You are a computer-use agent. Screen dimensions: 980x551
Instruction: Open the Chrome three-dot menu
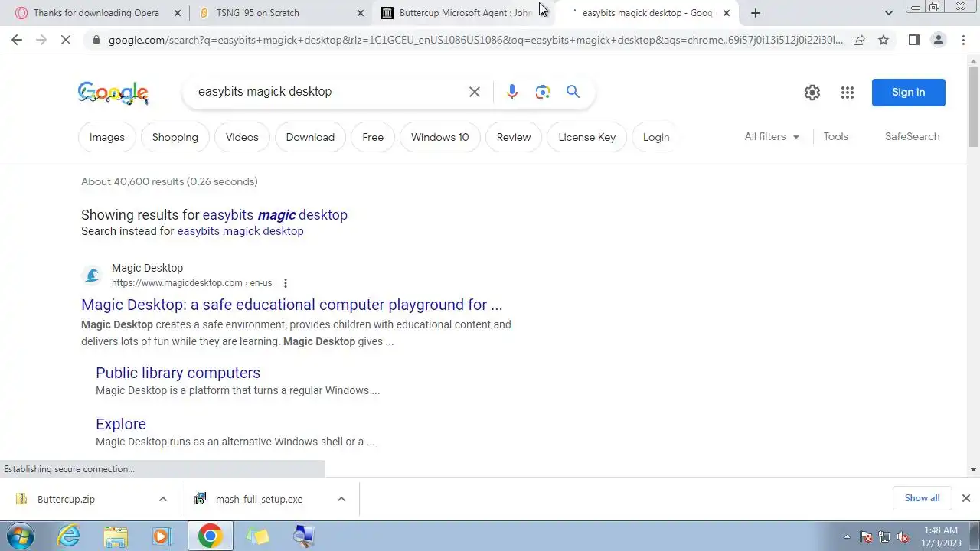pyautogui.click(x=964, y=40)
